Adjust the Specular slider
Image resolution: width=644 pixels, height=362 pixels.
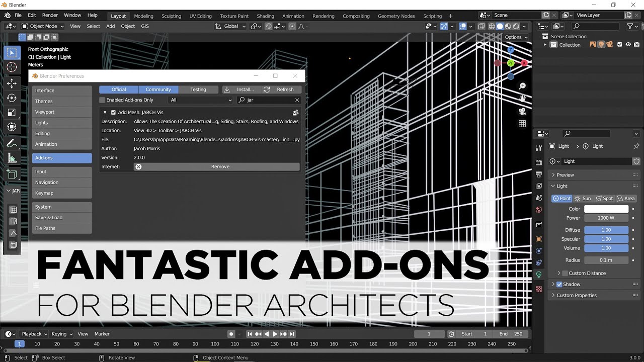tap(606, 239)
